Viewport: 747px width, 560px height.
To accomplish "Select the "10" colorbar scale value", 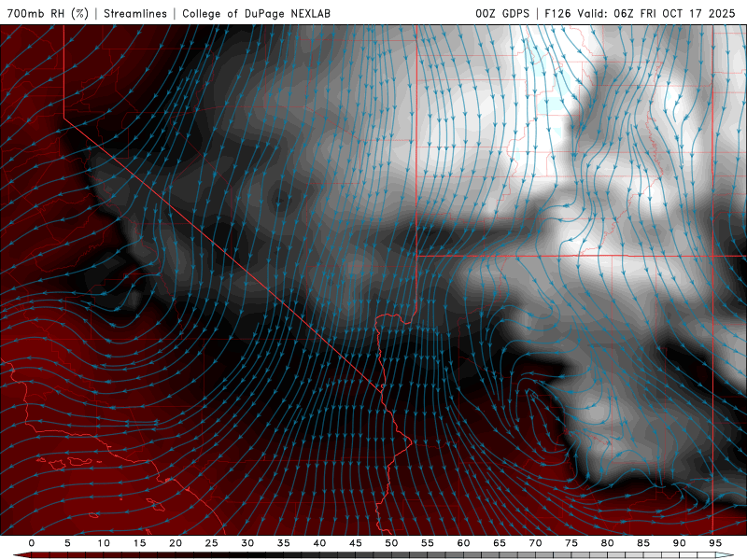I will pos(104,543).
